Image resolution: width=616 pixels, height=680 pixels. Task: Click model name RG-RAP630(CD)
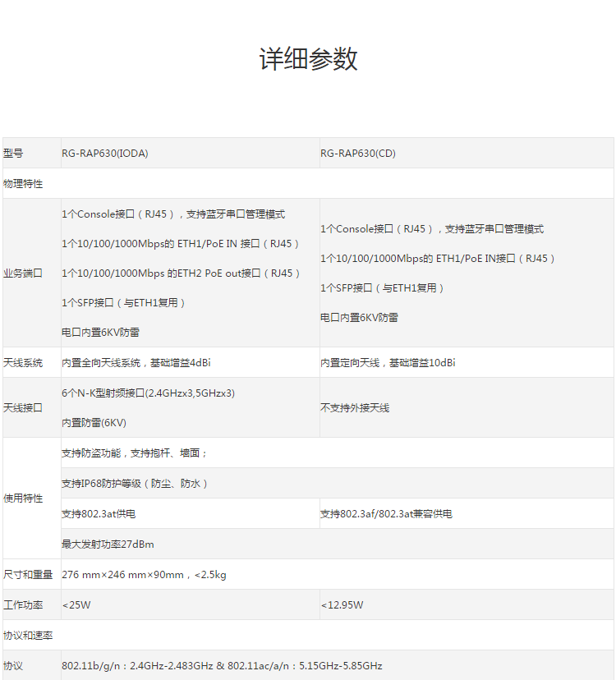(x=358, y=154)
